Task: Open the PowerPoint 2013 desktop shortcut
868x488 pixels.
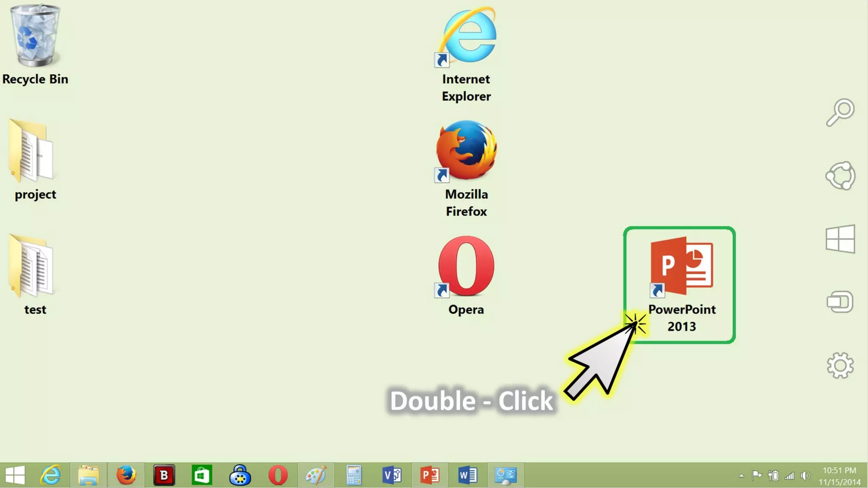Action: tap(681, 266)
